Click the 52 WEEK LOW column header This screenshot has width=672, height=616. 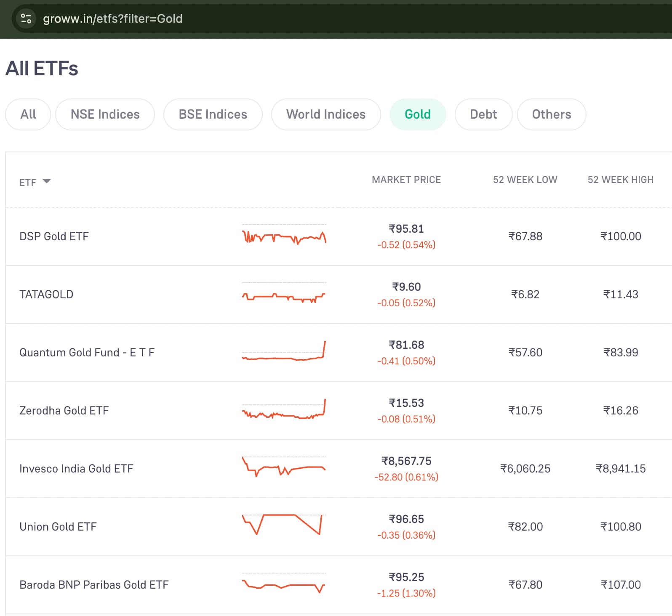click(x=525, y=180)
